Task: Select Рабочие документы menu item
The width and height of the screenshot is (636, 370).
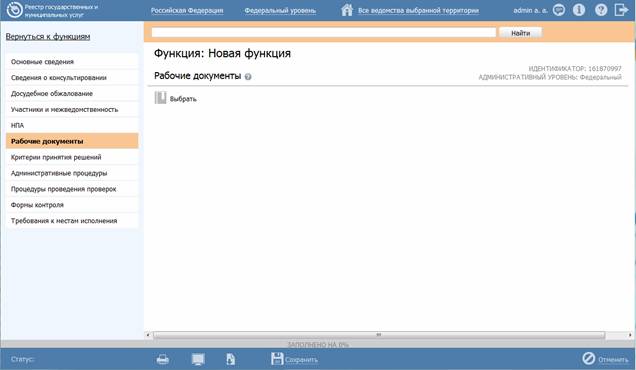Action: click(x=72, y=141)
